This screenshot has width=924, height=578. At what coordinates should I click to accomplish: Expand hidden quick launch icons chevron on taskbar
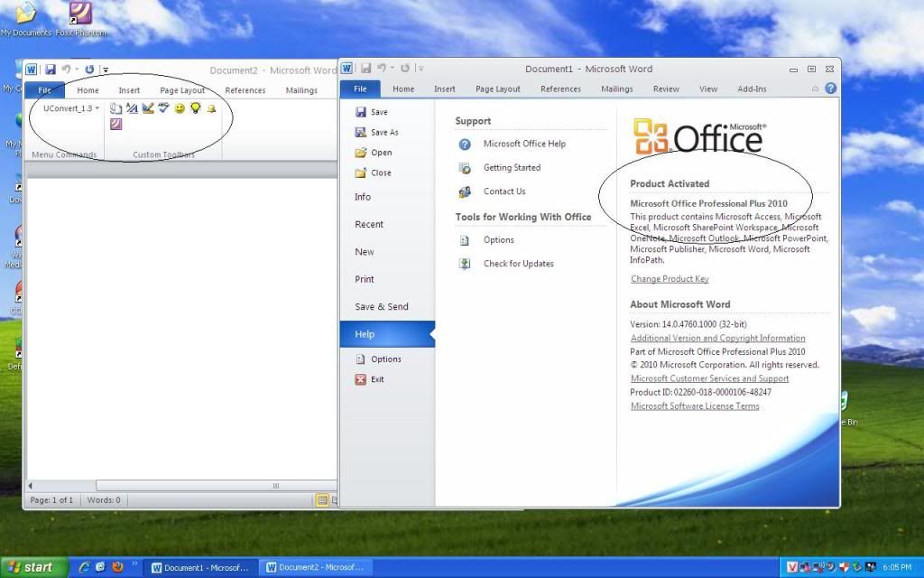pos(135,564)
